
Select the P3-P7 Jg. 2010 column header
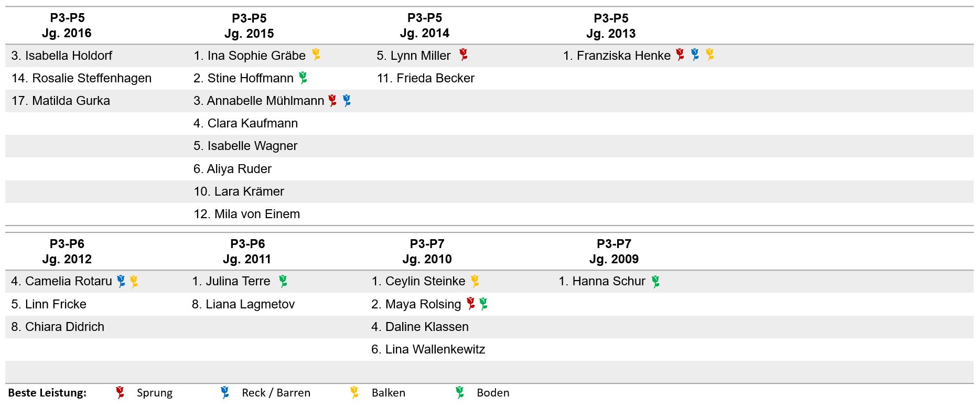coord(427,251)
